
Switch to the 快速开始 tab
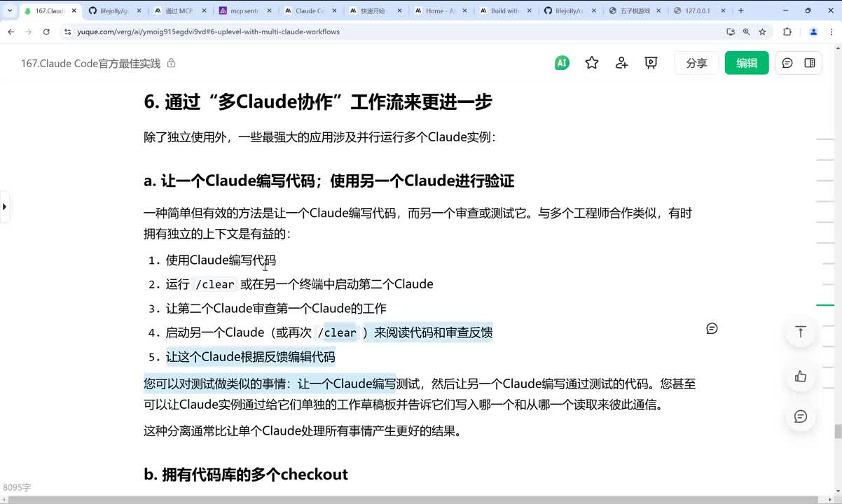pyautogui.click(x=374, y=10)
